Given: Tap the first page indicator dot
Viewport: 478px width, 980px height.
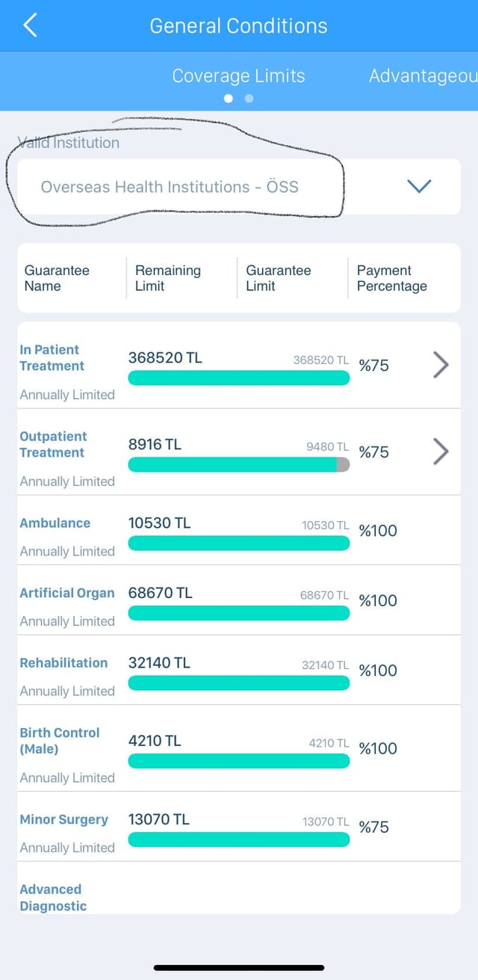Looking at the screenshot, I should [229, 99].
